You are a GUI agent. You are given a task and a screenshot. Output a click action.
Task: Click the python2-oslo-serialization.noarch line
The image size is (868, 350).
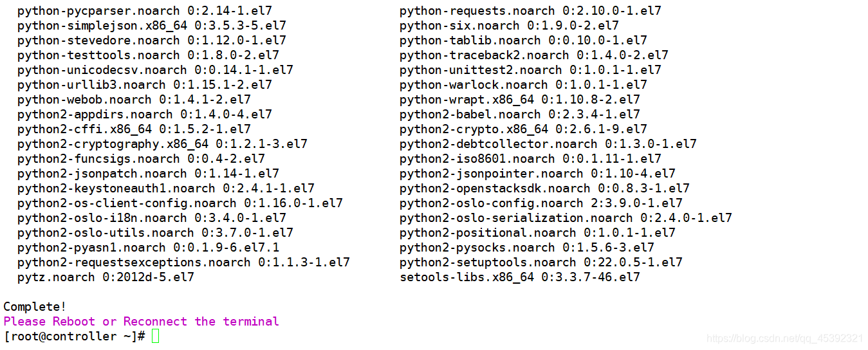pyautogui.click(x=566, y=218)
